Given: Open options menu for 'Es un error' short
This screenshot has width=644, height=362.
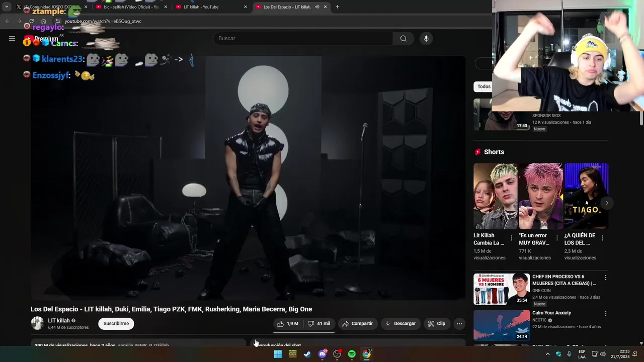Looking at the screenshot, I should pyautogui.click(x=557, y=238).
